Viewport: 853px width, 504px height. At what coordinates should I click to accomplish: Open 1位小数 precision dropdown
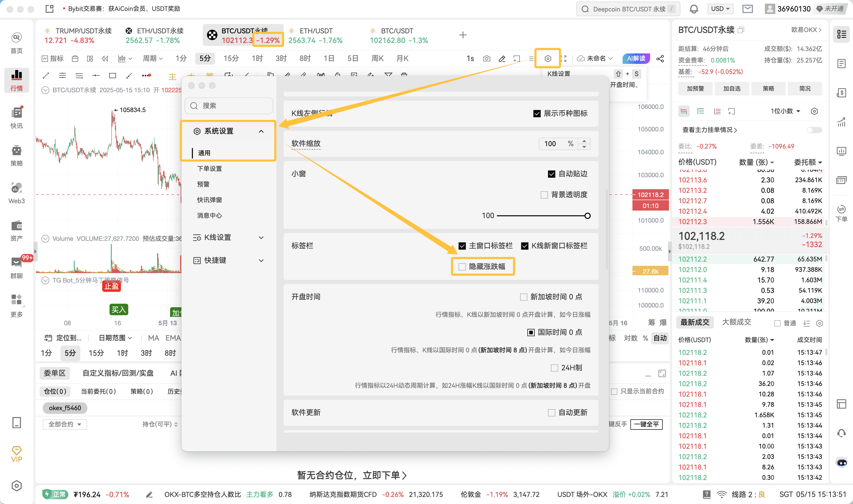tap(786, 111)
